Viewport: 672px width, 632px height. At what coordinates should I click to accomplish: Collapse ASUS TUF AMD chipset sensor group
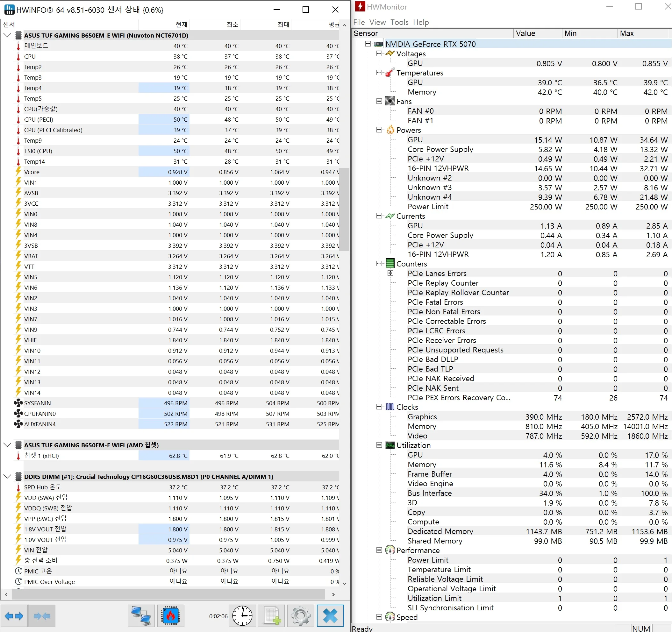(x=7, y=445)
